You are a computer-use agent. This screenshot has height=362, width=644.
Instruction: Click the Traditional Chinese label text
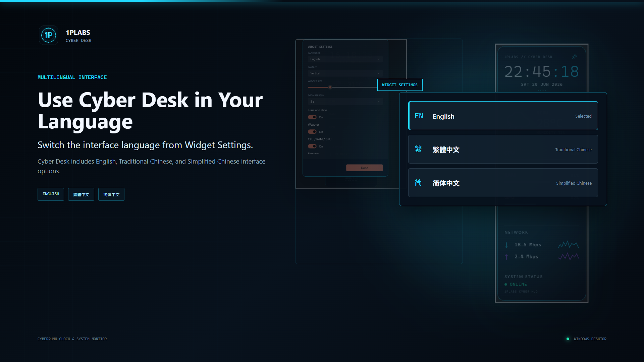click(x=573, y=149)
